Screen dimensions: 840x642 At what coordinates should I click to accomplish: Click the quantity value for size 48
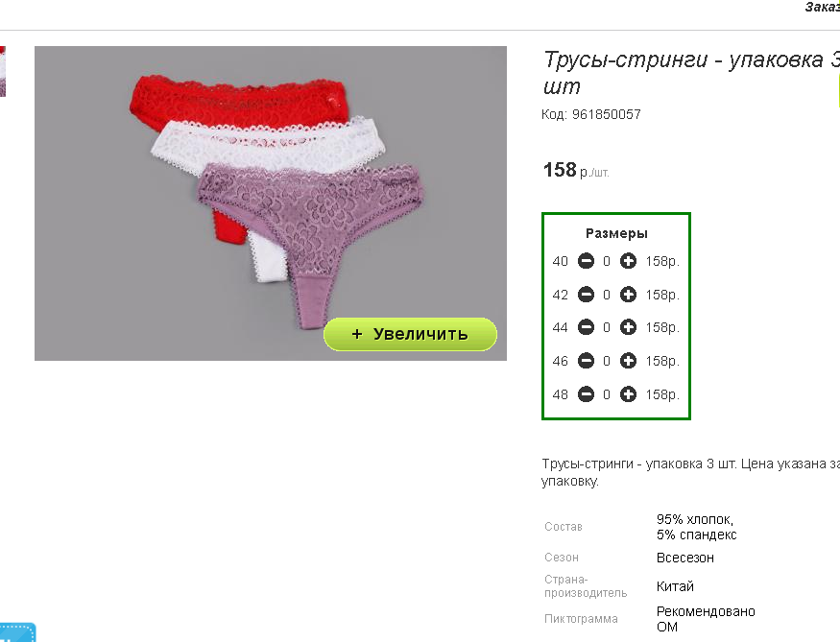(607, 394)
